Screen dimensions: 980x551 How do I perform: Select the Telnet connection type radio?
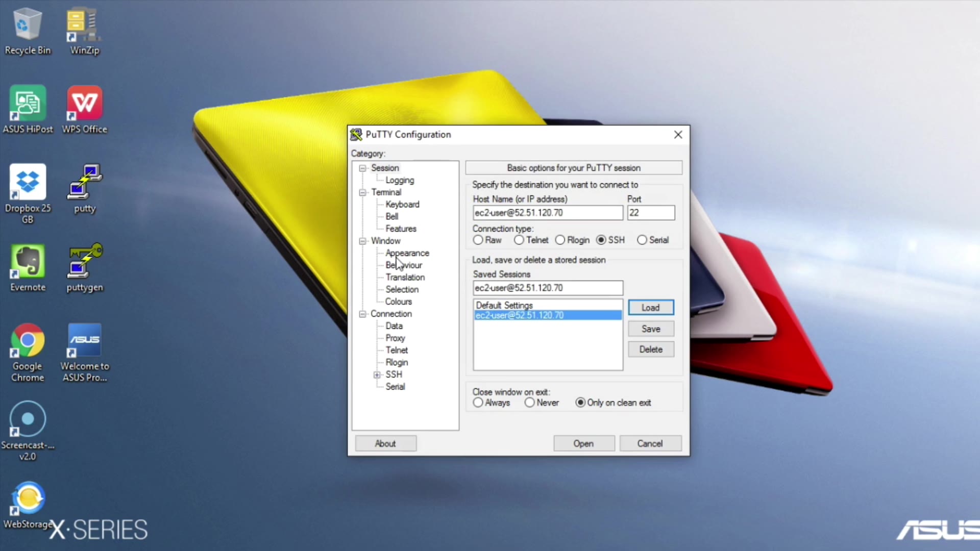[519, 240]
